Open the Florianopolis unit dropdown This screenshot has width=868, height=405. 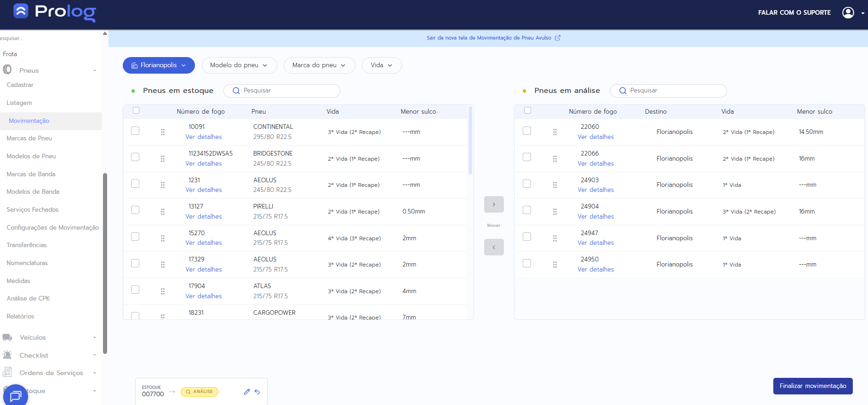pyautogui.click(x=159, y=65)
